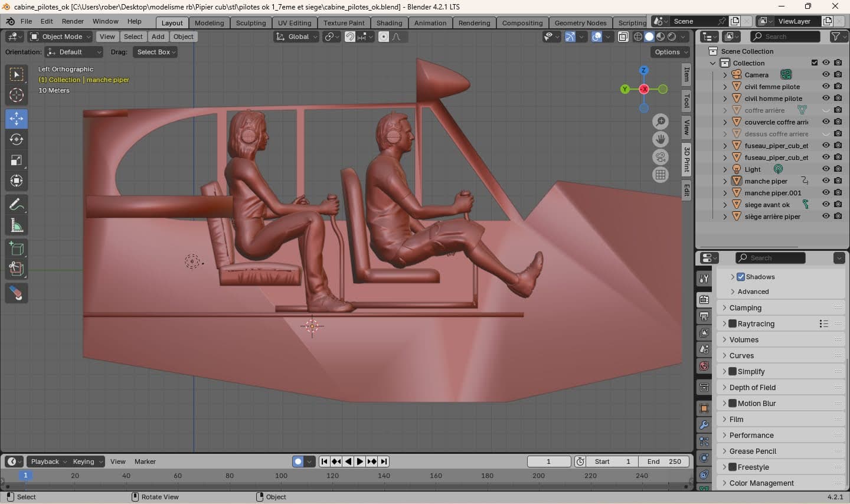Select the Add Cube tool
The width and height of the screenshot is (850, 504).
click(x=17, y=248)
